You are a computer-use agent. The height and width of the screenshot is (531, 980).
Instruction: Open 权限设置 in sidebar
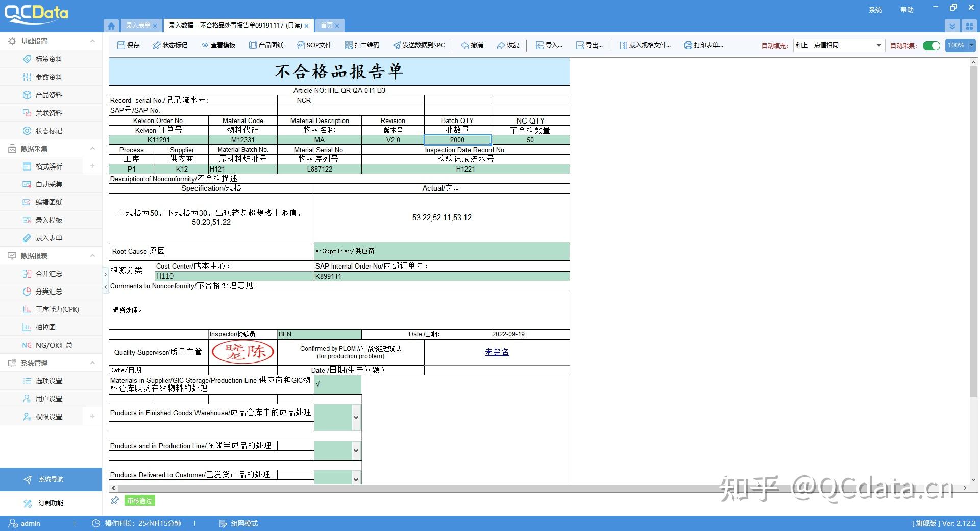49,417
